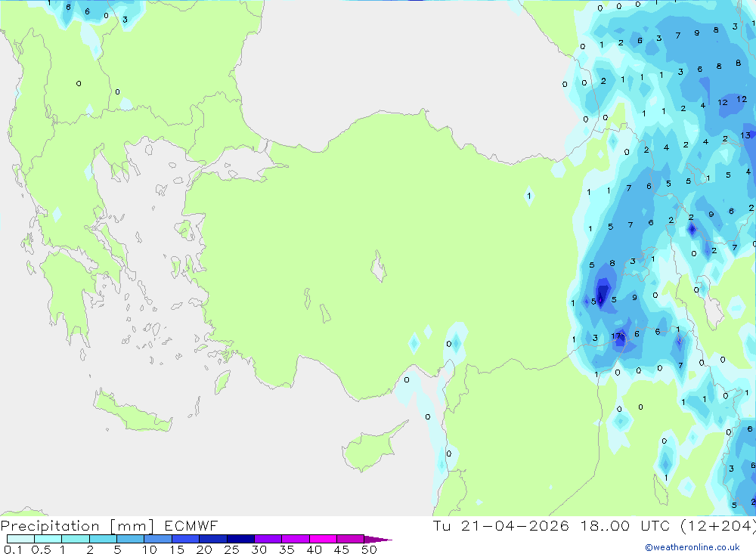The width and height of the screenshot is (756, 554).
Task: Select the 20 to 25 mm legend swatch
Action: (213, 539)
